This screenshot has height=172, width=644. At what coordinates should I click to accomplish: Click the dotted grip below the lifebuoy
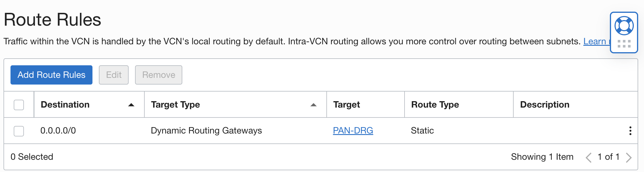click(624, 44)
